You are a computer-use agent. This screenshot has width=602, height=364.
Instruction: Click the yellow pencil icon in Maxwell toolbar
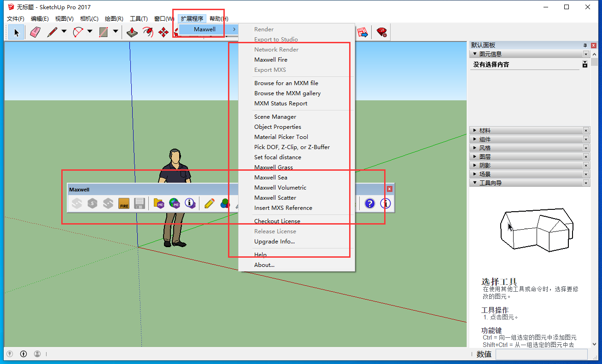[x=209, y=203]
